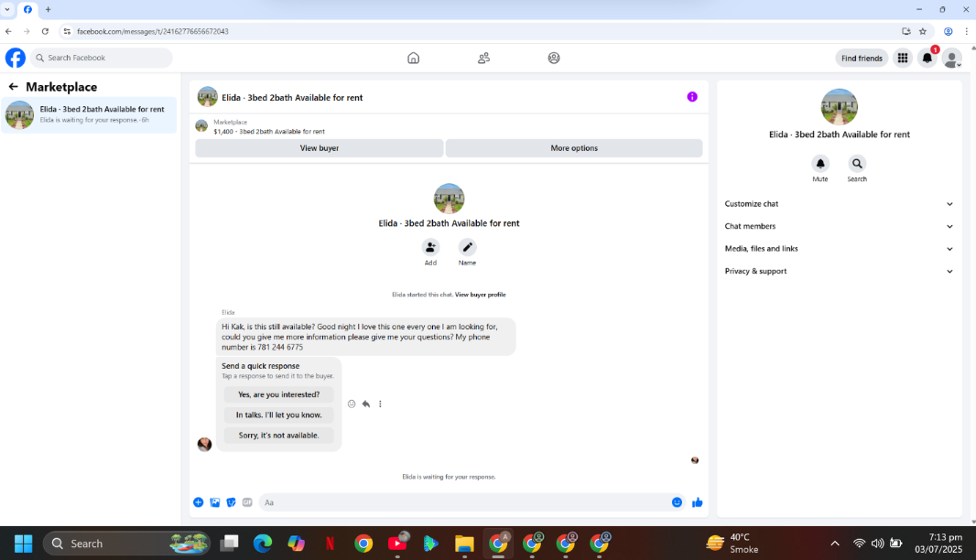The height and width of the screenshot is (560, 976).
Task: Show hidden system tray icons chevron
Action: click(x=835, y=544)
